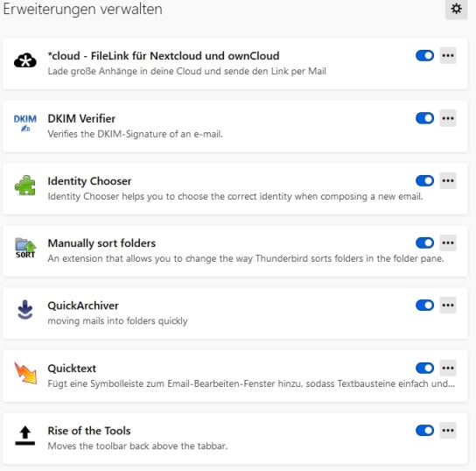Open the three-dot menu for Rise of the Tools

point(448,431)
